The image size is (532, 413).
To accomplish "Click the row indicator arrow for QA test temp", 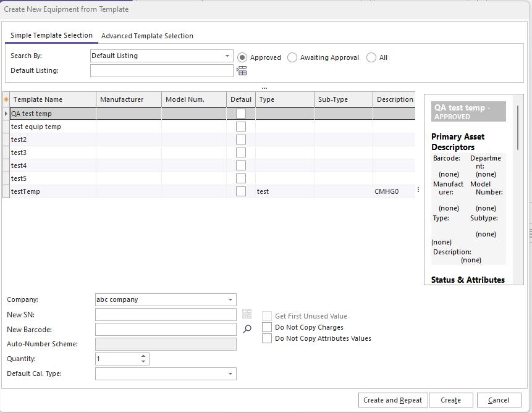I will click(x=6, y=114).
